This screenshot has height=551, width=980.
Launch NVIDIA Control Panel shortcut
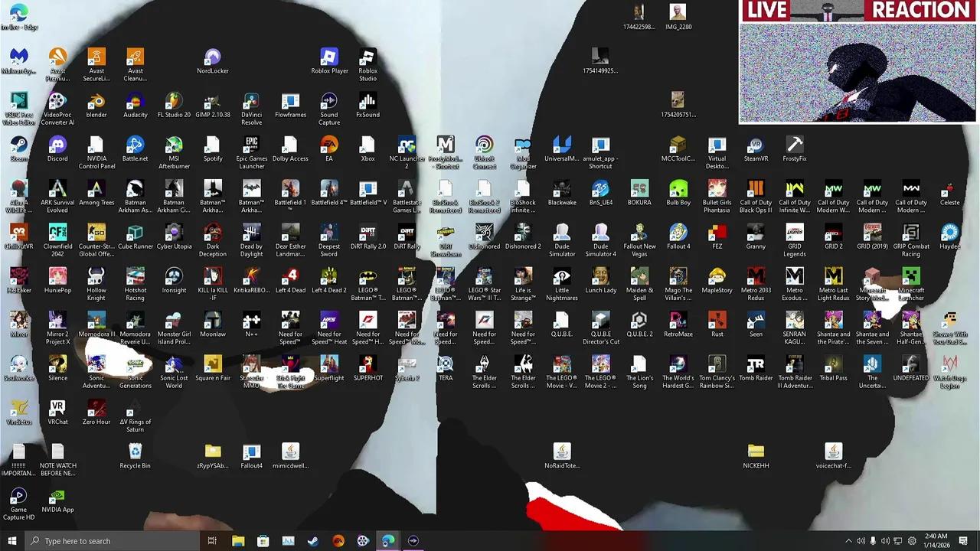tap(96, 153)
